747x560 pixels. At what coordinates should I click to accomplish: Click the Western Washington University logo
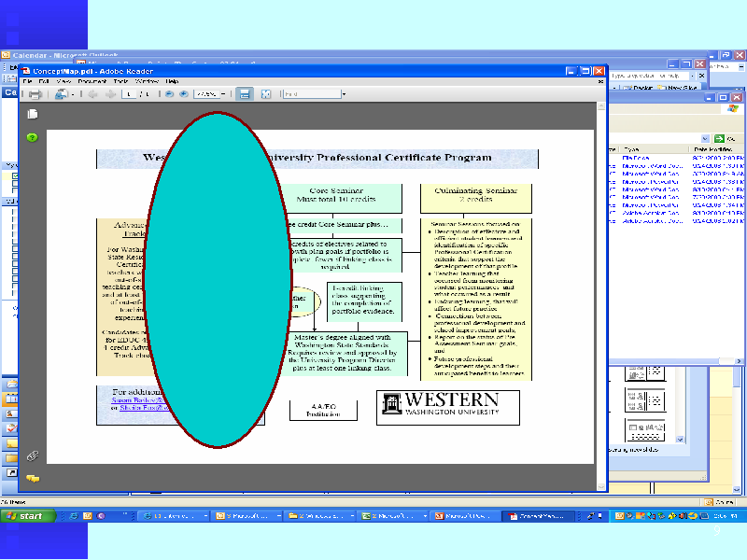point(448,408)
